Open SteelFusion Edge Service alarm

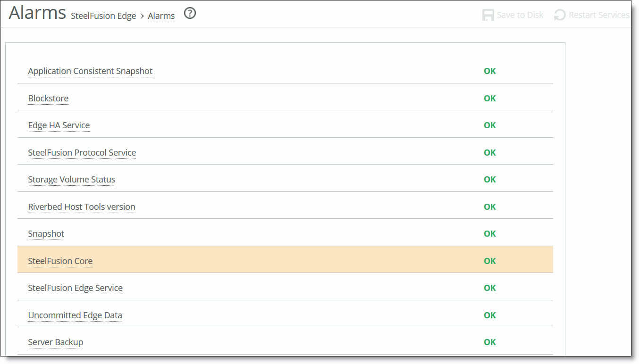tap(76, 288)
